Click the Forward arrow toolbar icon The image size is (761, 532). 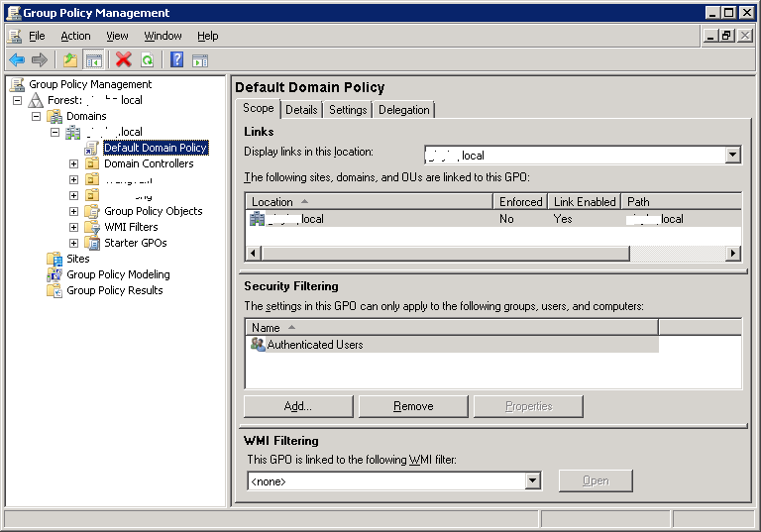pos(40,60)
